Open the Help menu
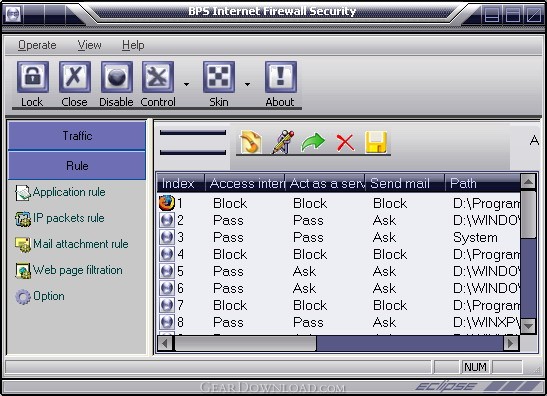The height and width of the screenshot is (396, 547). [133, 45]
